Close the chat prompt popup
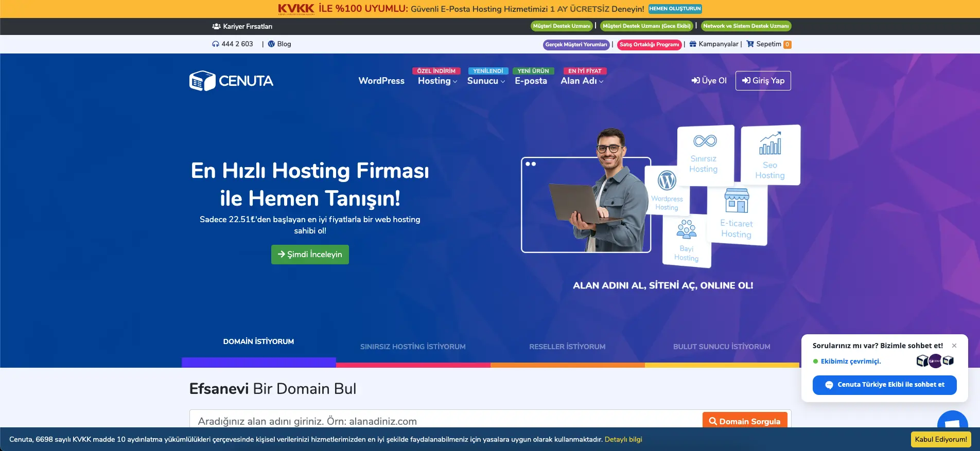Viewport: 980px width, 451px height. point(954,346)
